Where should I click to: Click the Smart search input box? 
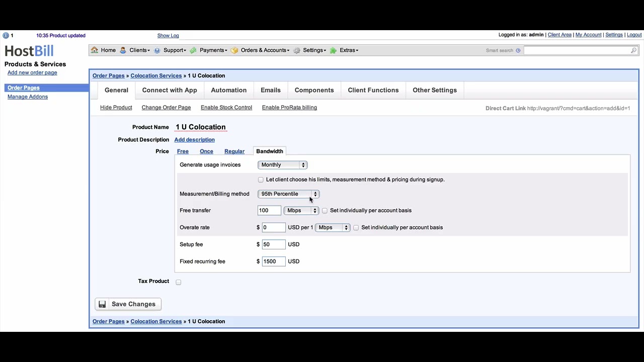[x=581, y=50]
